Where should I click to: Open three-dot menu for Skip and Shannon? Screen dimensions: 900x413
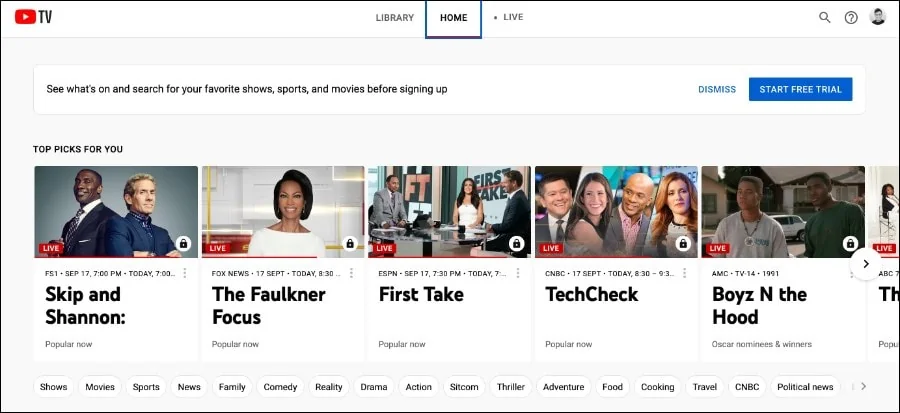click(x=185, y=273)
